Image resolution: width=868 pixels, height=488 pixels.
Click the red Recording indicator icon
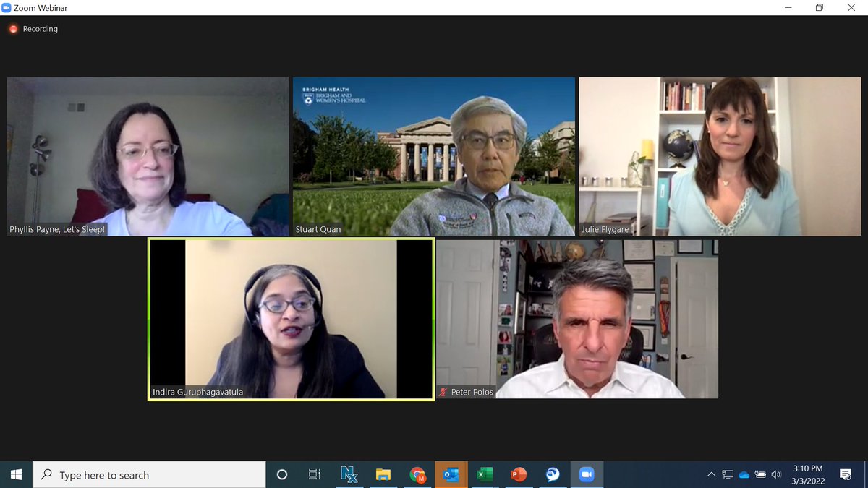pyautogui.click(x=13, y=29)
